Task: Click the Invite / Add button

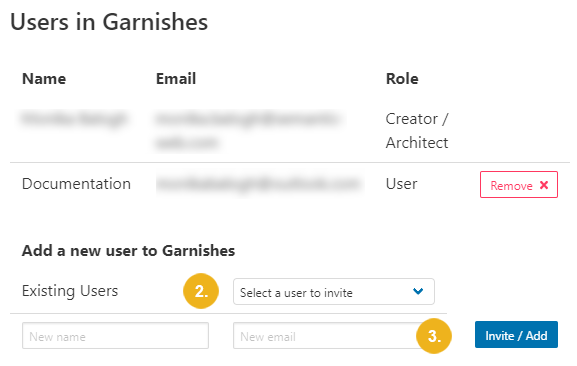Action: click(516, 335)
